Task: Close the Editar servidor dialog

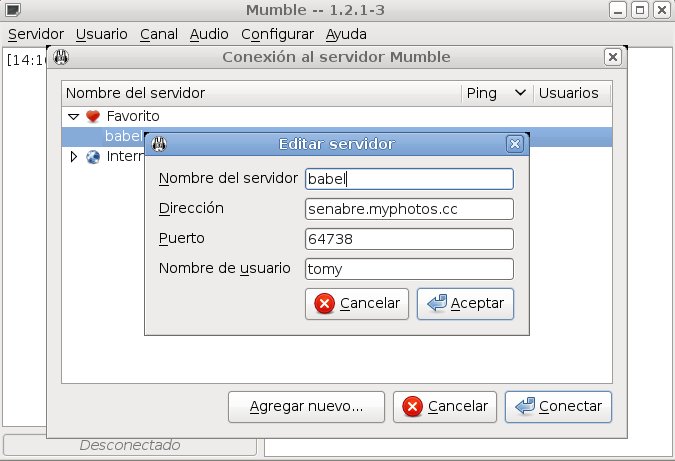Action: (514, 144)
